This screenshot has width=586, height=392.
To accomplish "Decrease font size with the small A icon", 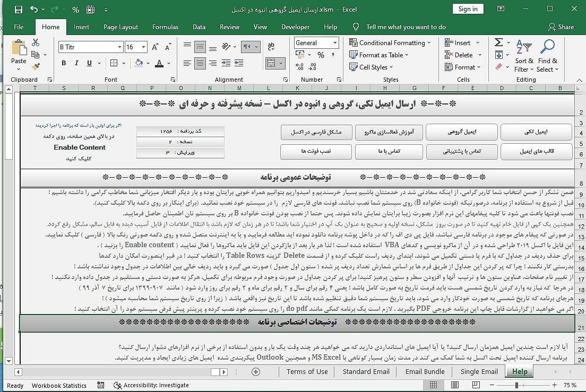I will click(x=168, y=47).
